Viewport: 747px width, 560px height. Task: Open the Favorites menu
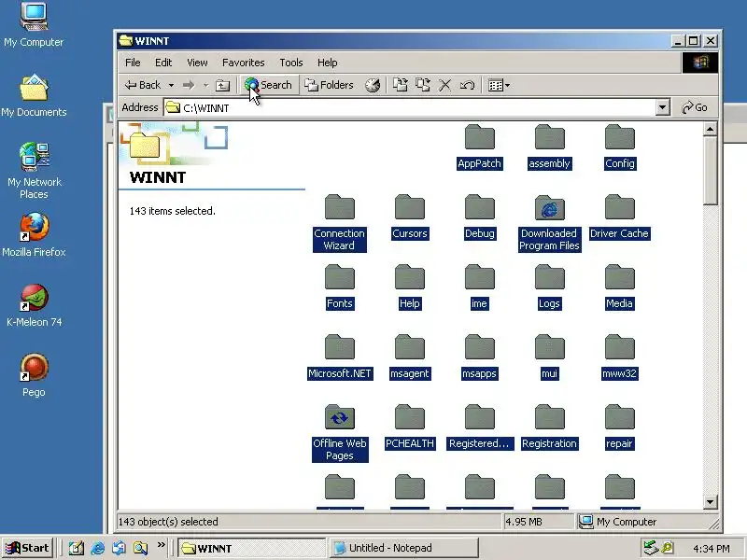(x=243, y=63)
